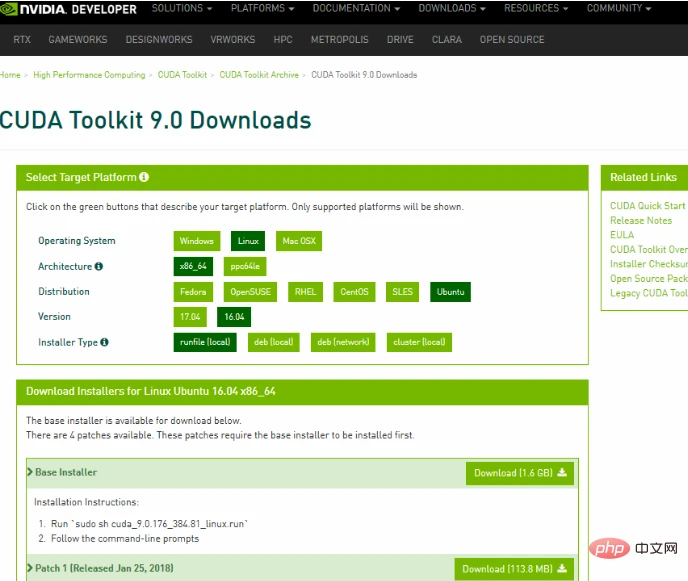
Task: Pick the OpenSUSE distribution
Action: [251, 292]
